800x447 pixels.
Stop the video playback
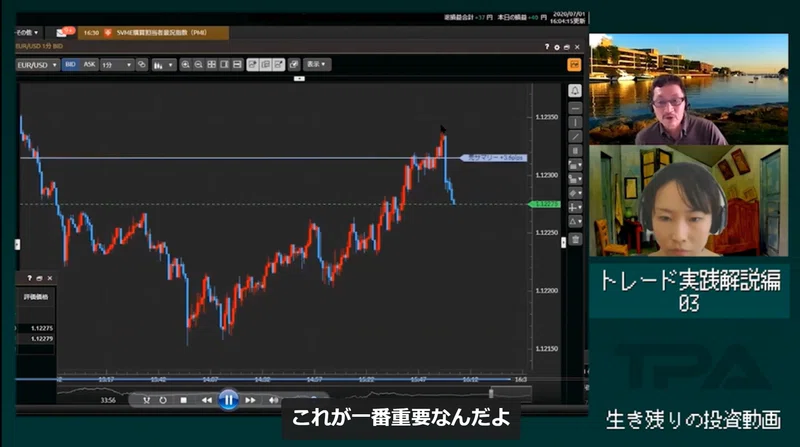coord(184,400)
